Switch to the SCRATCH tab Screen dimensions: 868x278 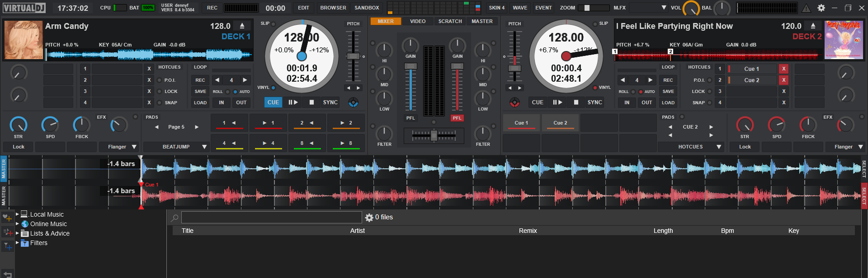(x=450, y=21)
